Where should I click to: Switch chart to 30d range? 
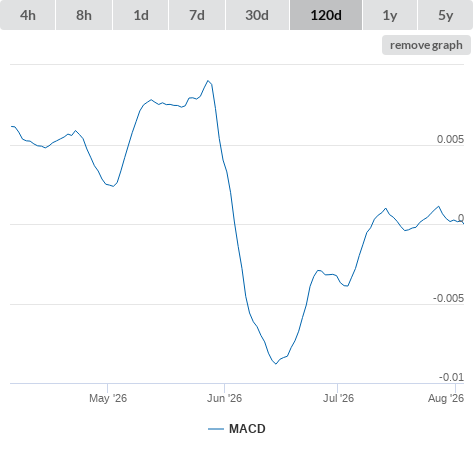257,15
